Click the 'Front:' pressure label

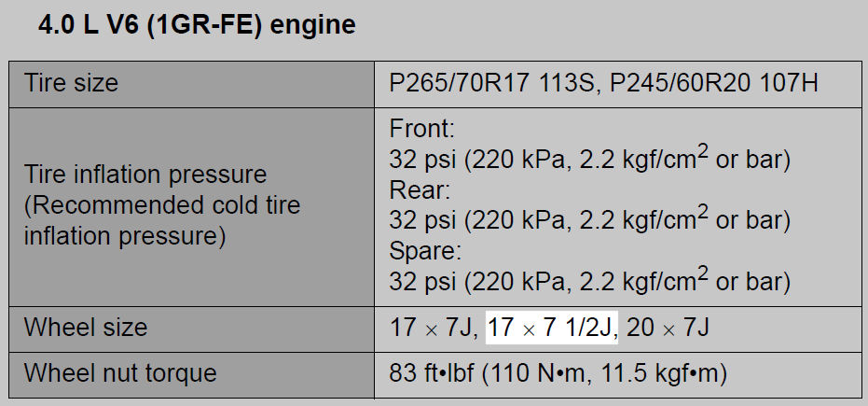point(421,129)
